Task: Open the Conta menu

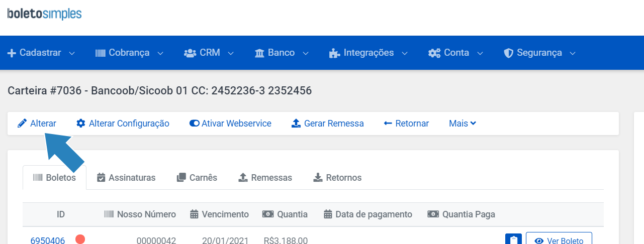Action: (x=456, y=53)
